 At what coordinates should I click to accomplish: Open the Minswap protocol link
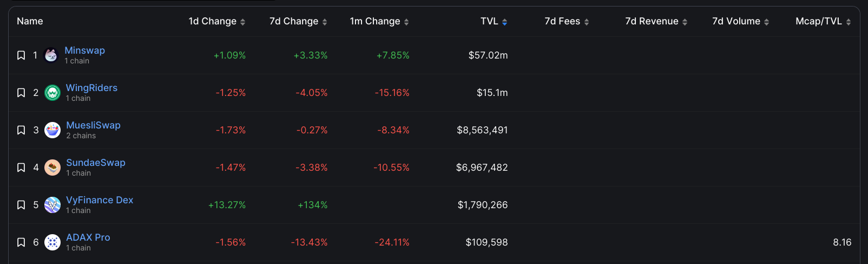pos(85,50)
